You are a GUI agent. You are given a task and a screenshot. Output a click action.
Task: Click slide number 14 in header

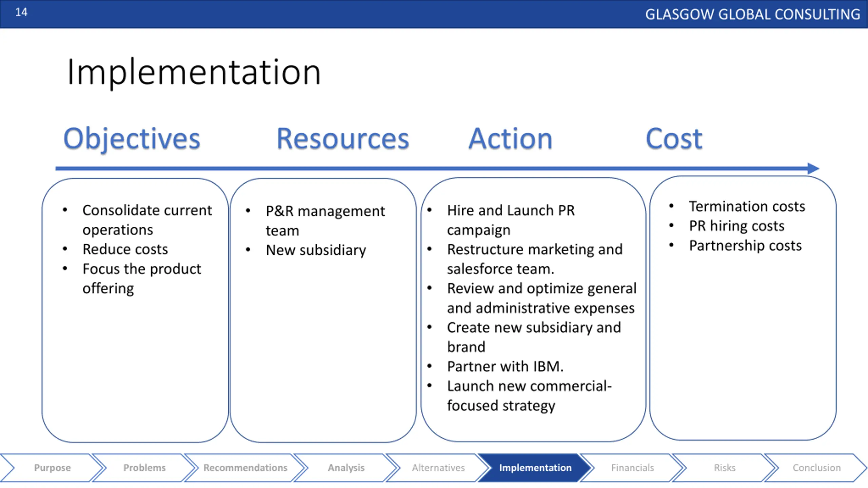point(21,13)
